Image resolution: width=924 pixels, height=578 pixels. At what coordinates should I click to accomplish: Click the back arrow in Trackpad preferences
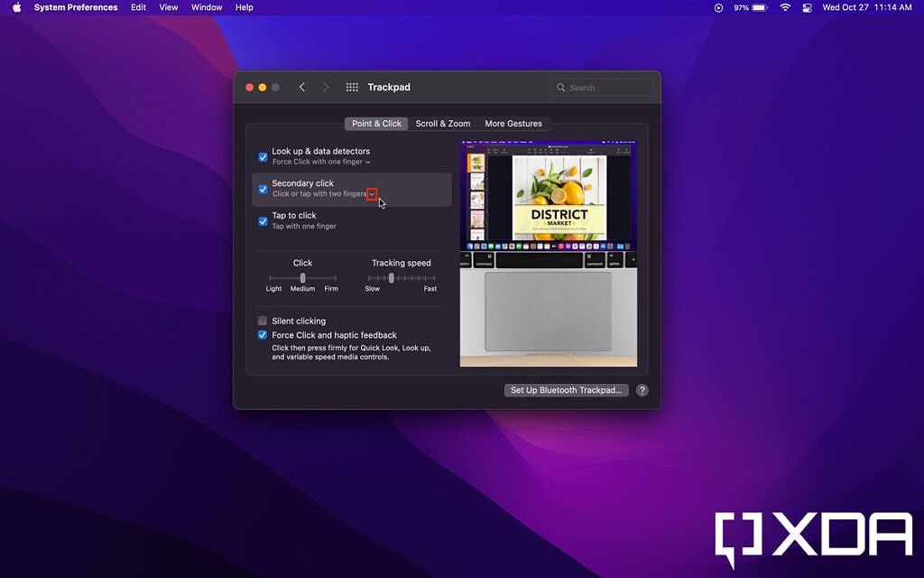click(x=302, y=87)
